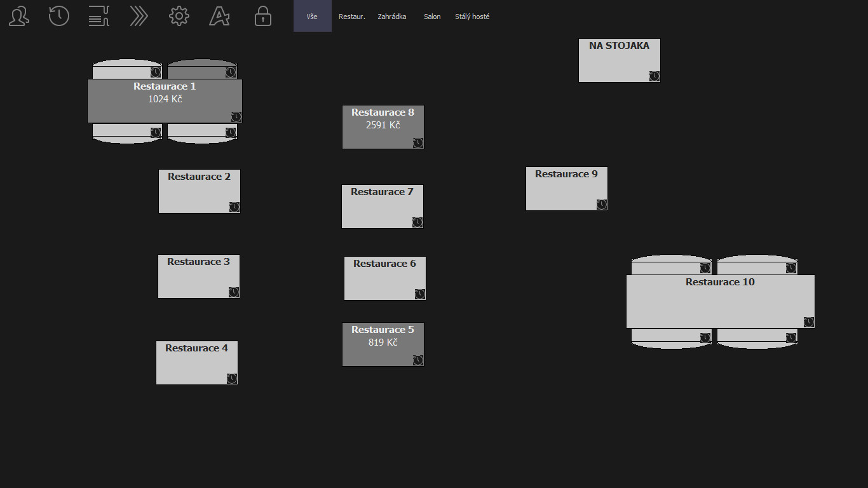Click clock icon on NA STOJAKA table
This screenshot has width=868, height=488.
coord(654,76)
